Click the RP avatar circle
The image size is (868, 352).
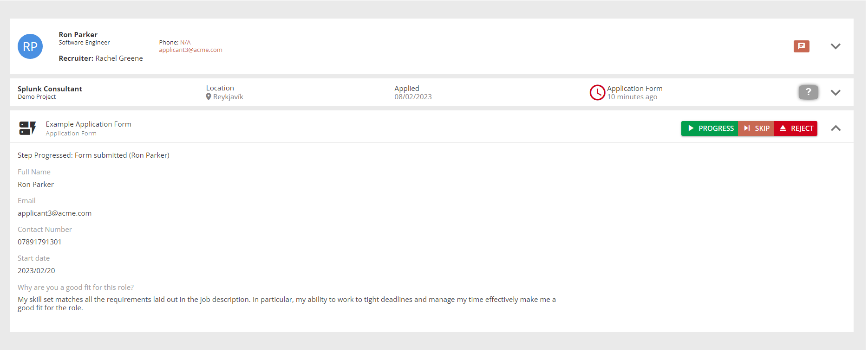tap(30, 46)
